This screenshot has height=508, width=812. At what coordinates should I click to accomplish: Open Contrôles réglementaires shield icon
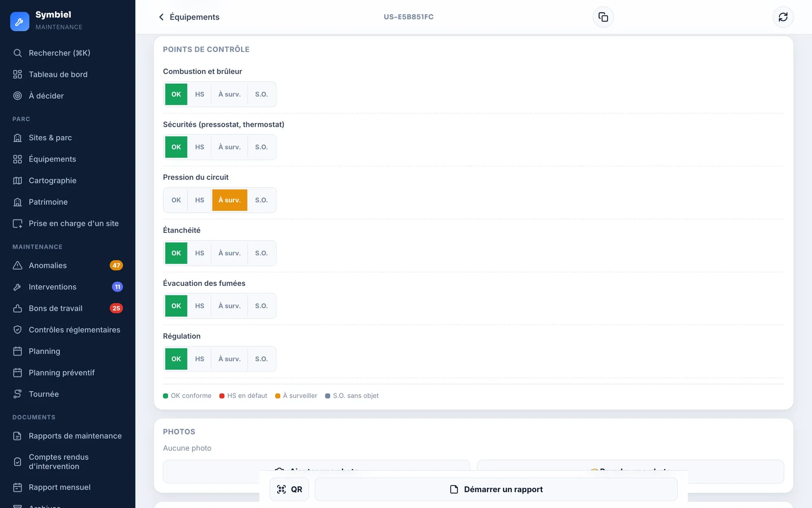tap(17, 330)
